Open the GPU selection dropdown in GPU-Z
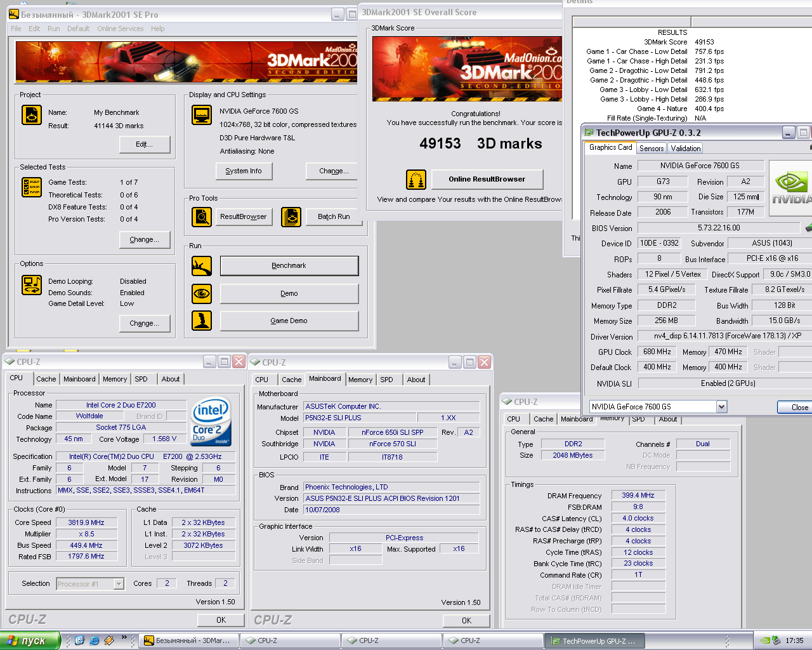This screenshot has width=812, height=650. pos(721,406)
